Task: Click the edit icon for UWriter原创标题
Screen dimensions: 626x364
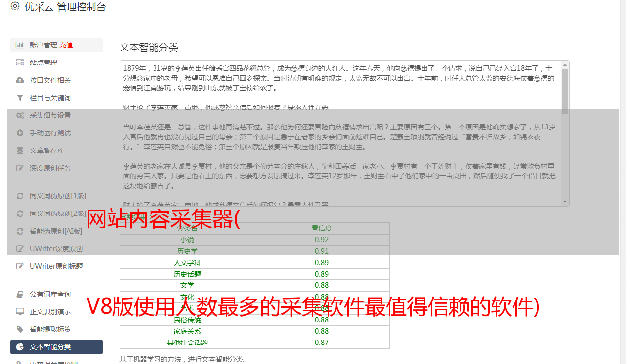Action: point(20,266)
